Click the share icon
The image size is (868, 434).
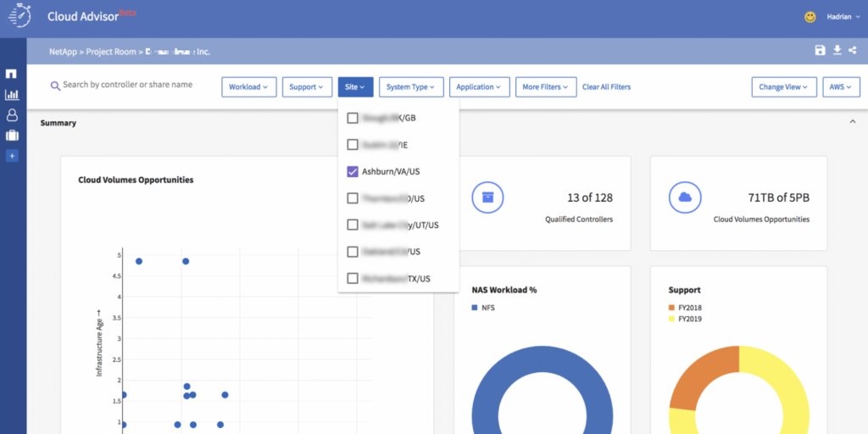coord(853,50)
